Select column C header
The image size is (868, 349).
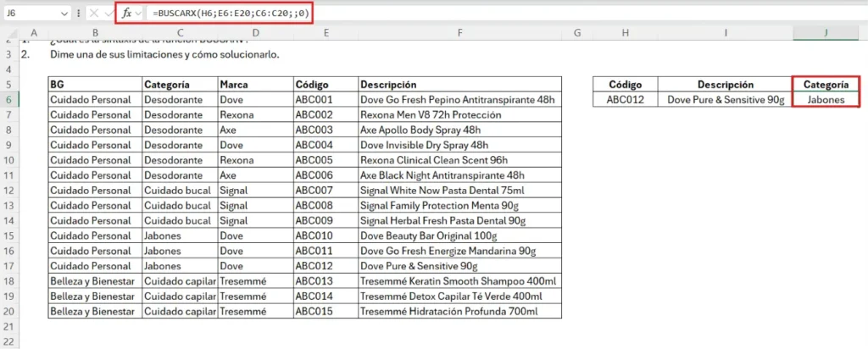tap(180, 33)
